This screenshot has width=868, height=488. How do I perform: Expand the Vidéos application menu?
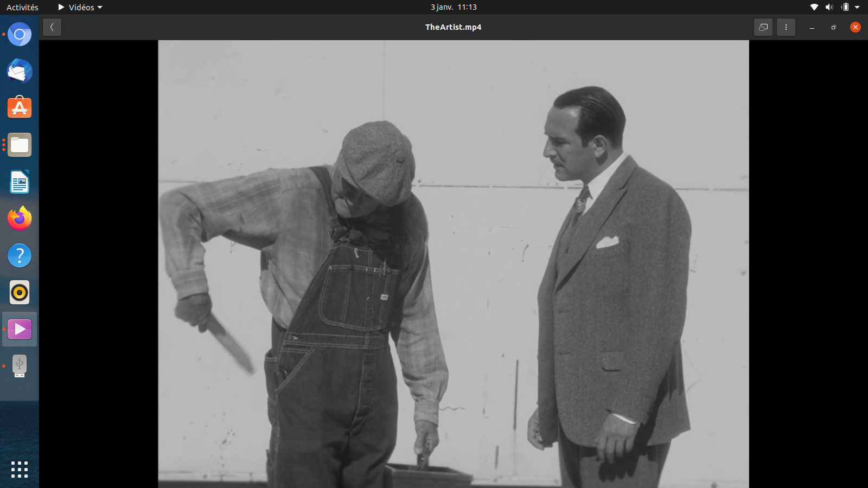pos(80,8)
